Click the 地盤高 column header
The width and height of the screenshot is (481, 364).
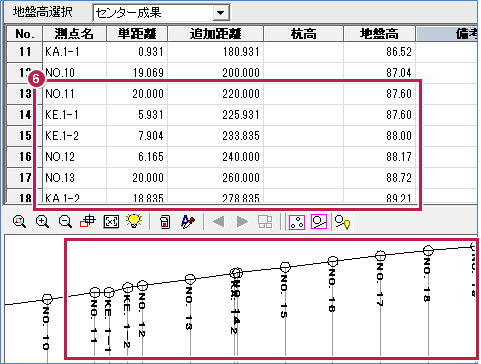[x=379, y=34]
